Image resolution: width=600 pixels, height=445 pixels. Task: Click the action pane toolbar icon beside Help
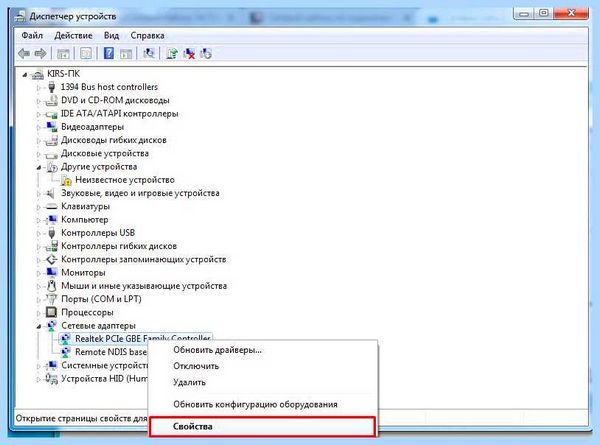(x=126, y=54)
